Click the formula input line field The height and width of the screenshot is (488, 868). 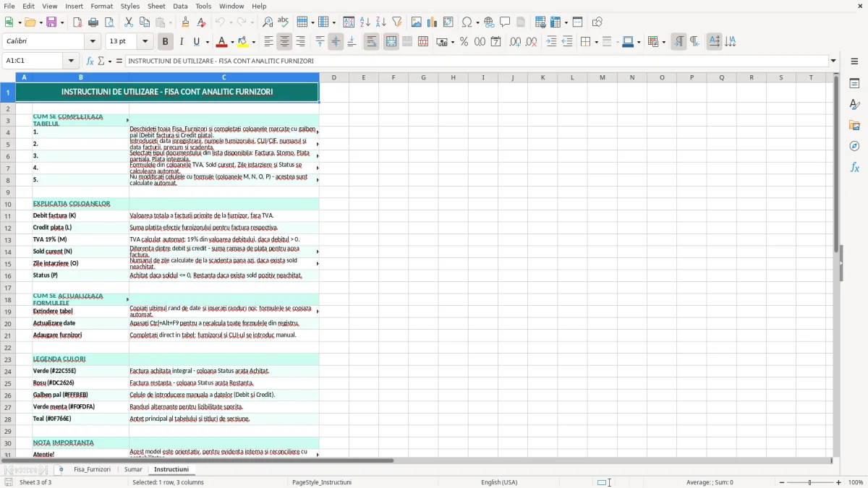click(x=476, y=61)
